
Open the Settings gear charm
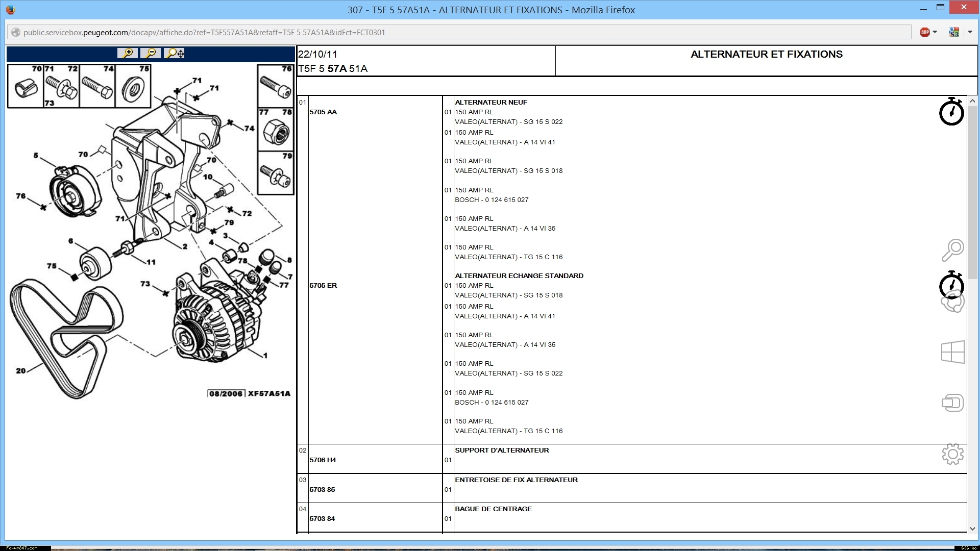tap(952, 454)
